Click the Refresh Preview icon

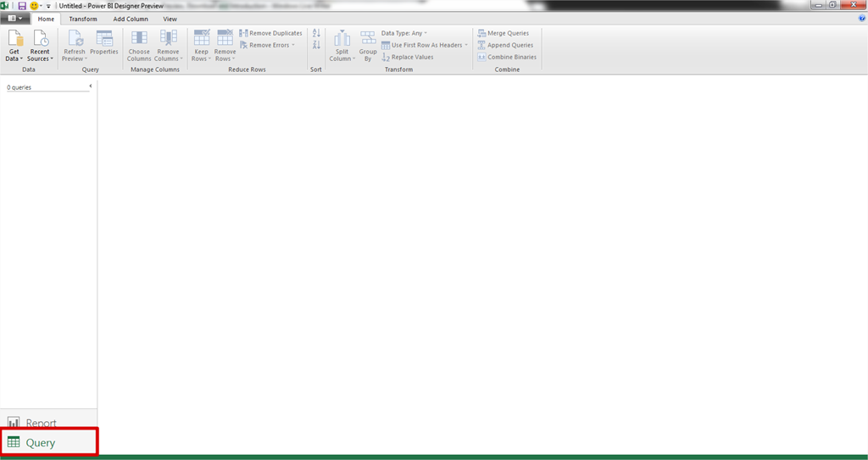click(x=75, y=38)
